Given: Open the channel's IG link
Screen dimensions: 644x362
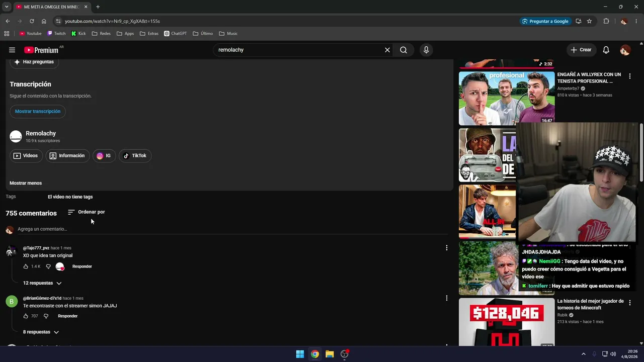Looking at the screenshot, I should pos(104,156).
